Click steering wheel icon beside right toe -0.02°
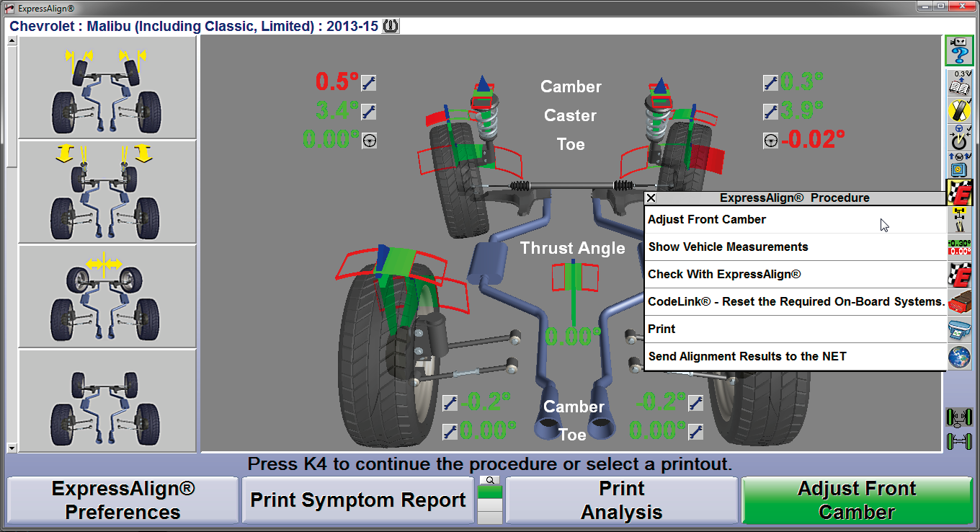This screenshot has height=532, width=980. (771, 140)
